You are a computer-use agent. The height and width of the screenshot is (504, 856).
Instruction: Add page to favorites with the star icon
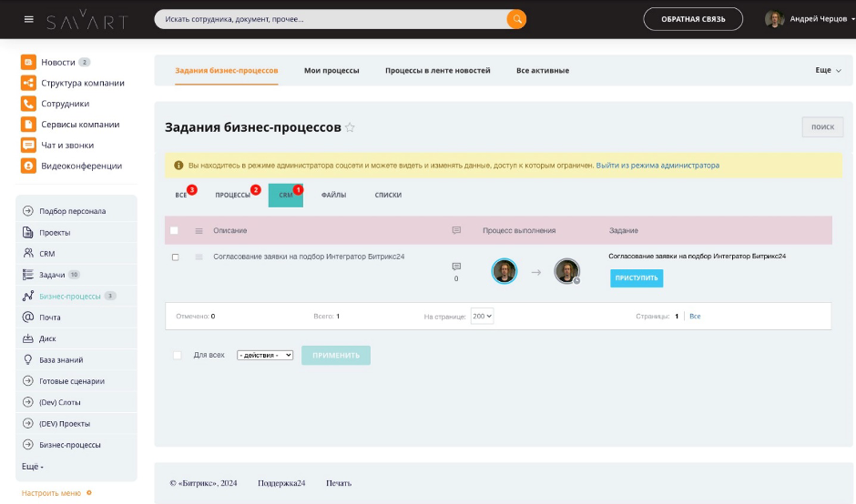350,127
